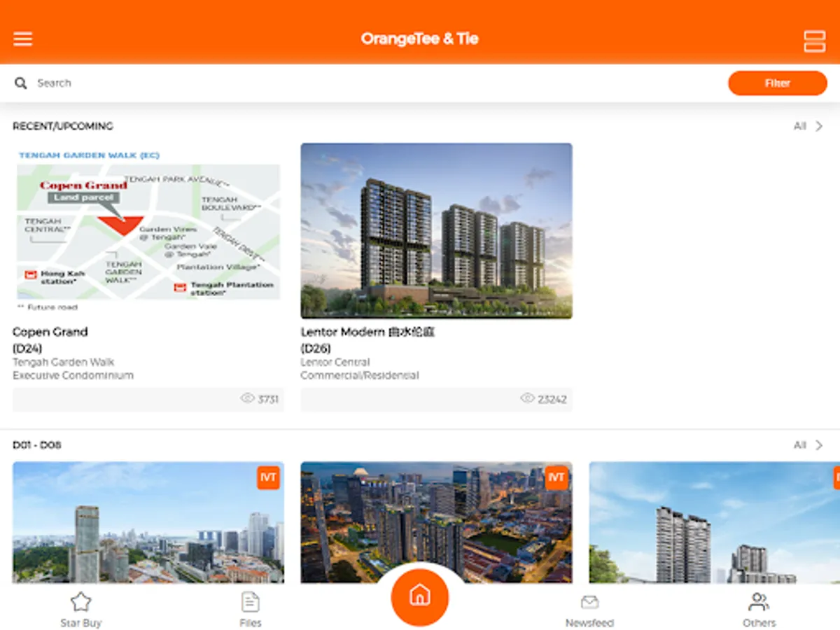The height and width of the screenshot is (630, 840).
Task: Click the IVT badge on night cityscape image
Action: tap(556, 478)
